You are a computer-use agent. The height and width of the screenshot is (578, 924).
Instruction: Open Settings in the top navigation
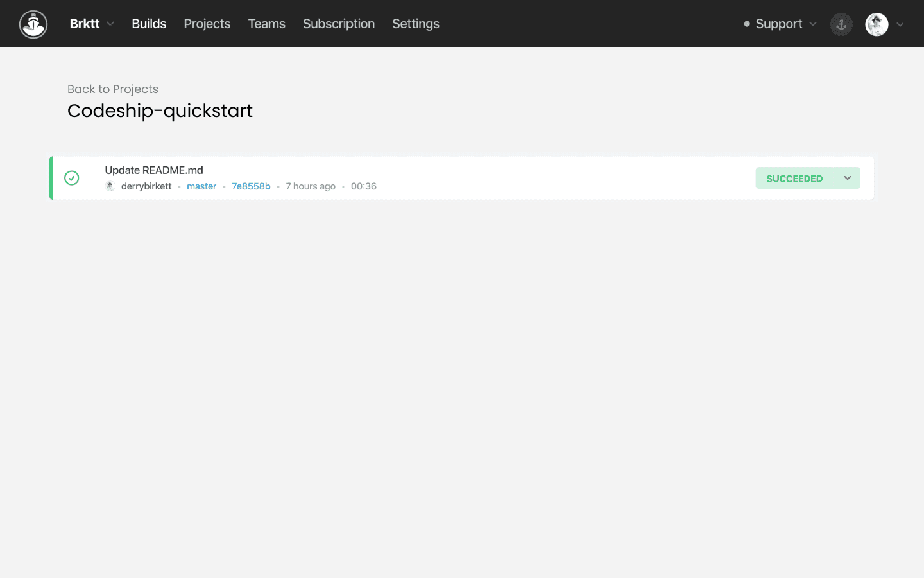(416, 24)
